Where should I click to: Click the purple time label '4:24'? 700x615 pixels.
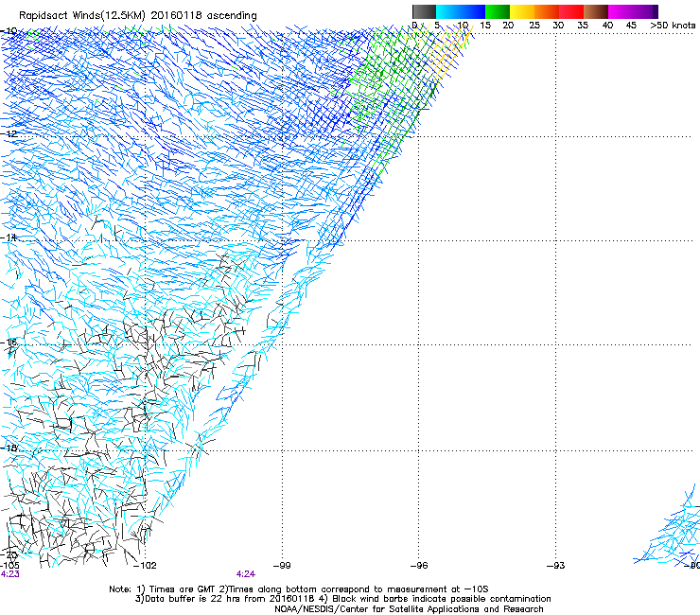[x=246, y=574]
